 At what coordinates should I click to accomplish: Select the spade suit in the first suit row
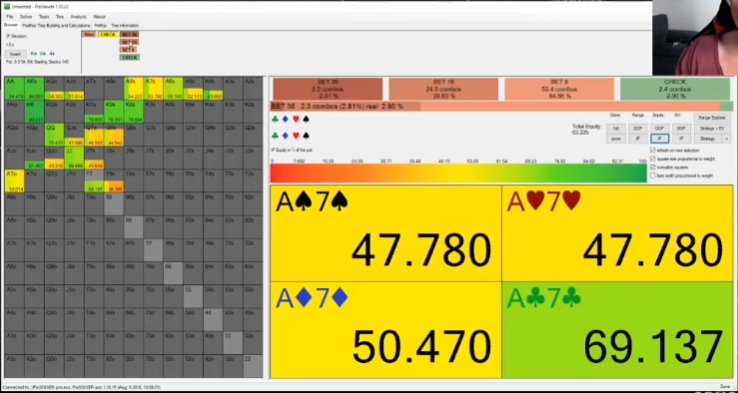306,120
